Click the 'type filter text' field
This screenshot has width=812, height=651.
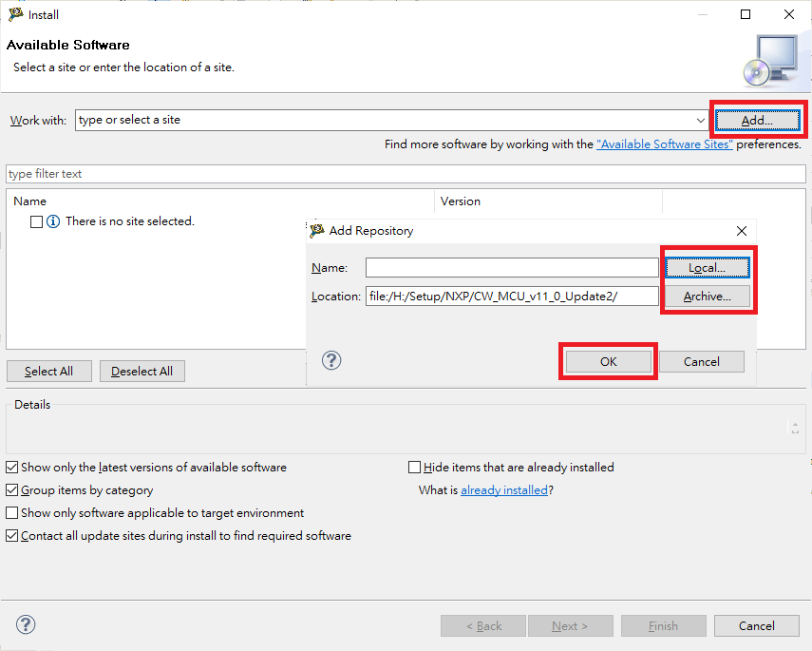click(x=406, y=174)
